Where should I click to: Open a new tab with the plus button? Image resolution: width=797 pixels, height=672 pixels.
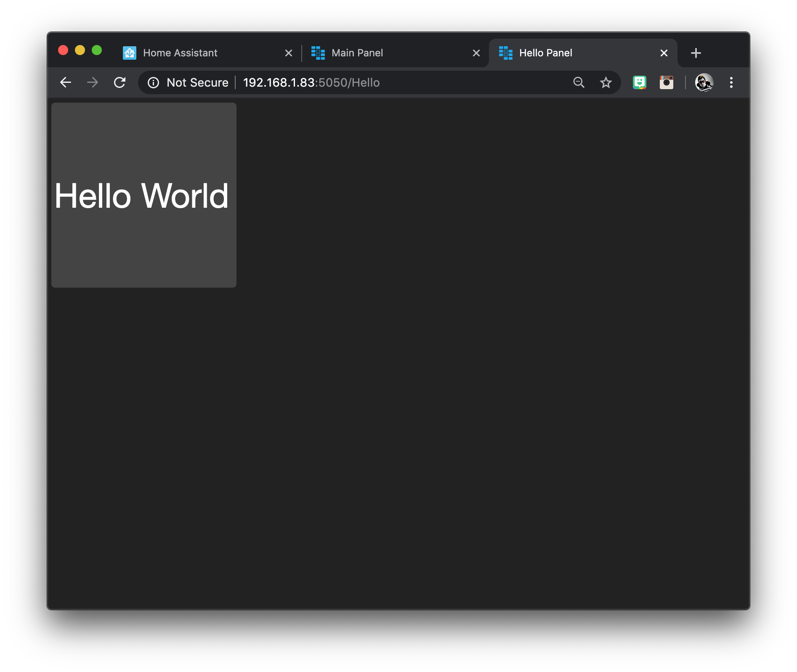click(x=696, y=53)
